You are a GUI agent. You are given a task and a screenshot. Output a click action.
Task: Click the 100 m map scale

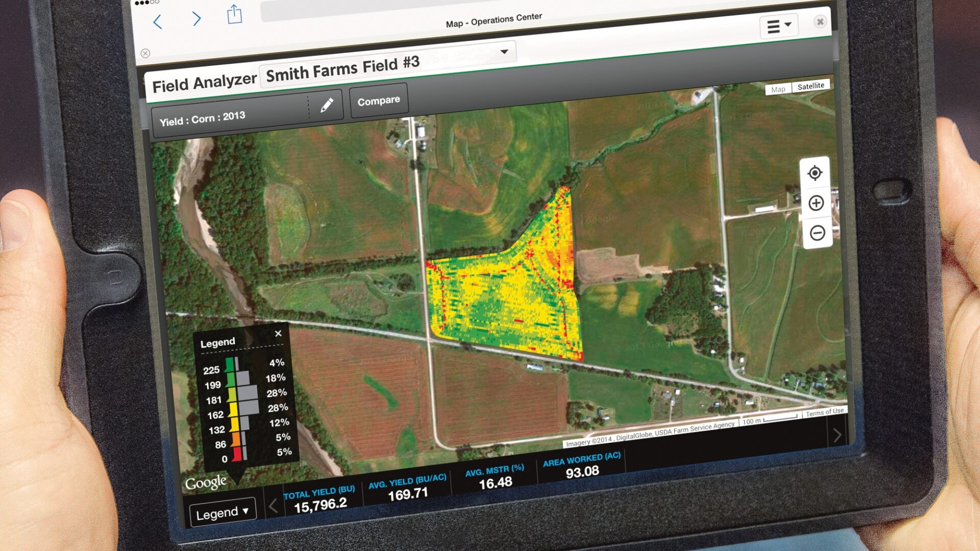pos(771,419)
